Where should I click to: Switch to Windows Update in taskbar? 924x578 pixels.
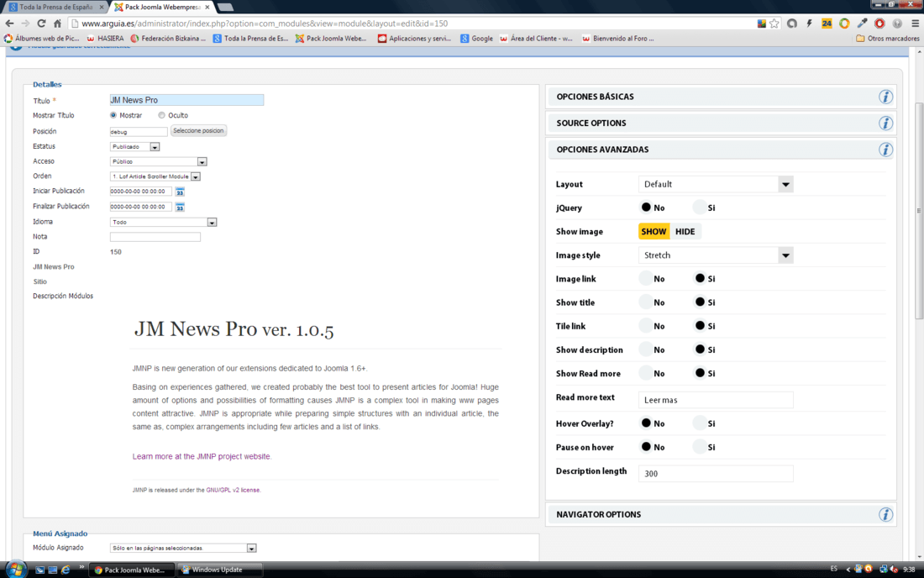click(218, 570)
